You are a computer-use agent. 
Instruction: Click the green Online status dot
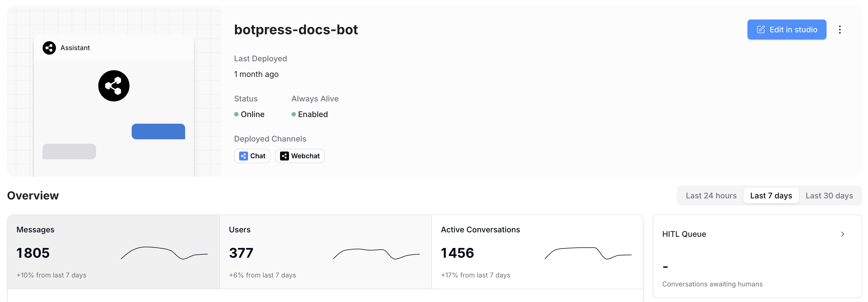(236, 114)
